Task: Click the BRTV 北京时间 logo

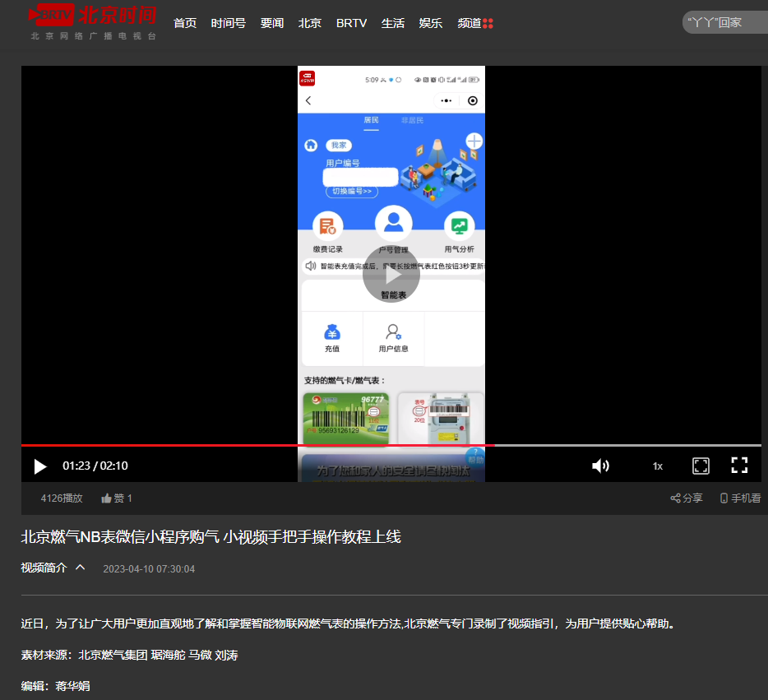Action: pyautogui.click(x=93, y=22)
